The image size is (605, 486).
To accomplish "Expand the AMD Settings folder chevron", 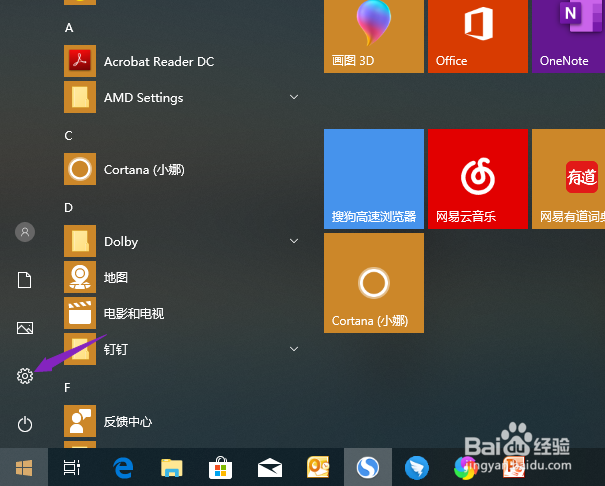I will (x=294, y=97).
